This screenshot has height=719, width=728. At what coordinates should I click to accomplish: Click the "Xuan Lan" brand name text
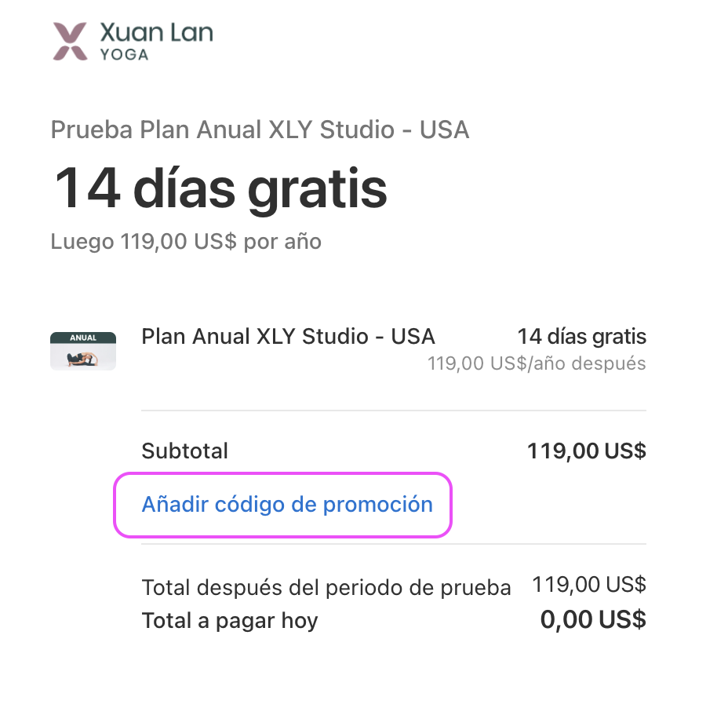156,33
